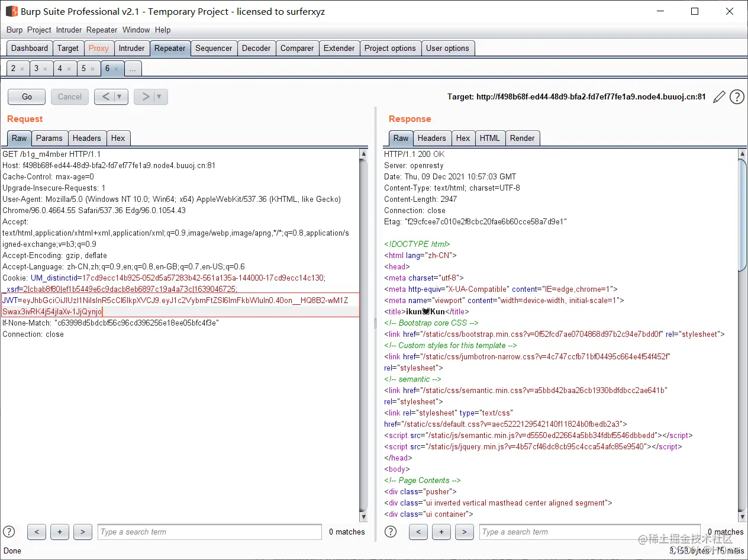
Task: Click the Burp Suite logo in title bar
Action: click(12, 11)
